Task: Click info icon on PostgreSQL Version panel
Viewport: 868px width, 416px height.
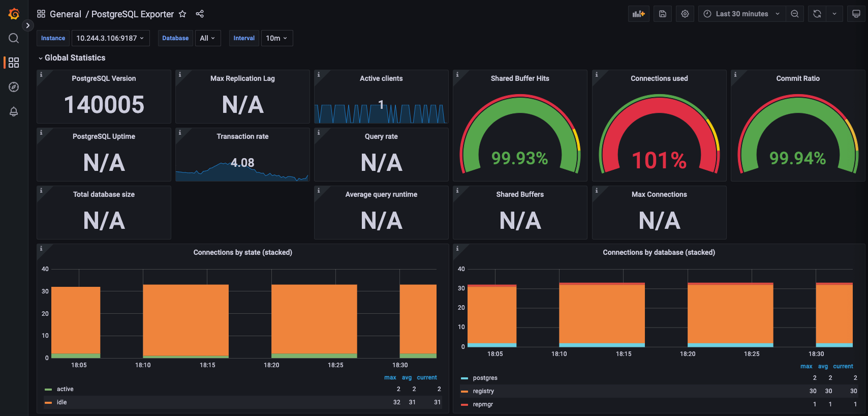Action: point(41,74)
